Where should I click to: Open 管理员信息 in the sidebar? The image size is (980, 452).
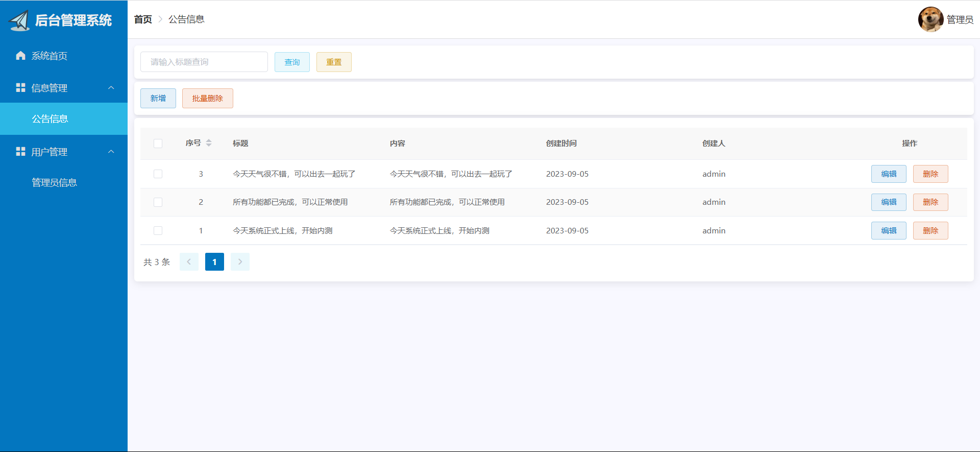click(x=54, y=183)
